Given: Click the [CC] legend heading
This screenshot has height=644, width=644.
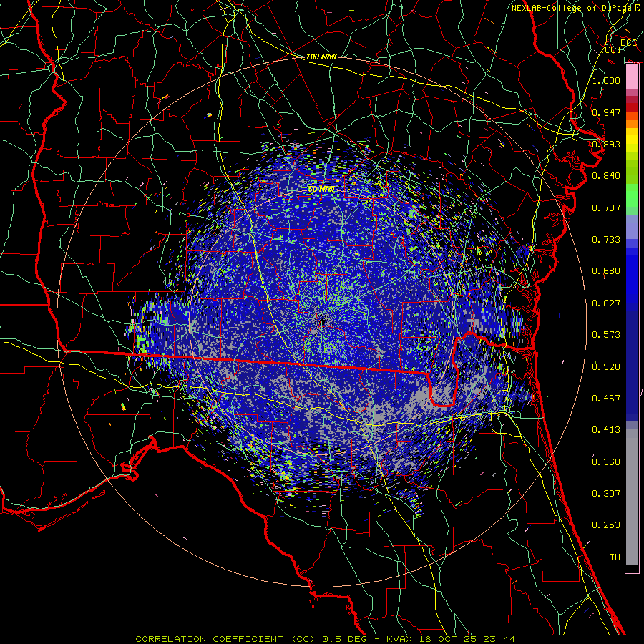Looking at the screenshot, I should pos(611,49).
